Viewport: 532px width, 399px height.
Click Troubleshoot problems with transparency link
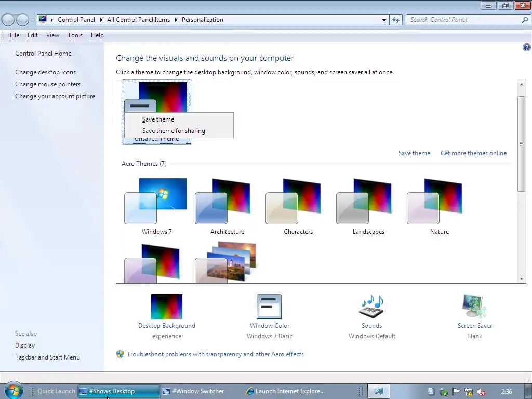tap(216, 354)
